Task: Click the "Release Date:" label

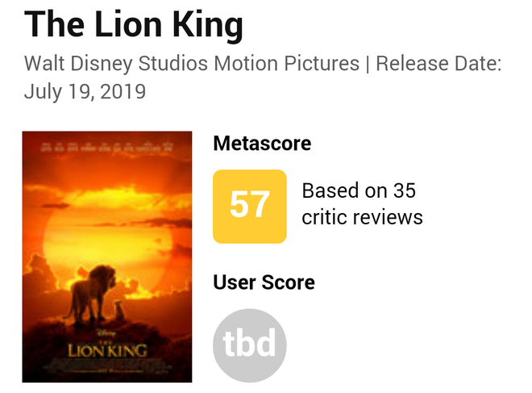Action: pyautogui.click(x=439, y=63)
